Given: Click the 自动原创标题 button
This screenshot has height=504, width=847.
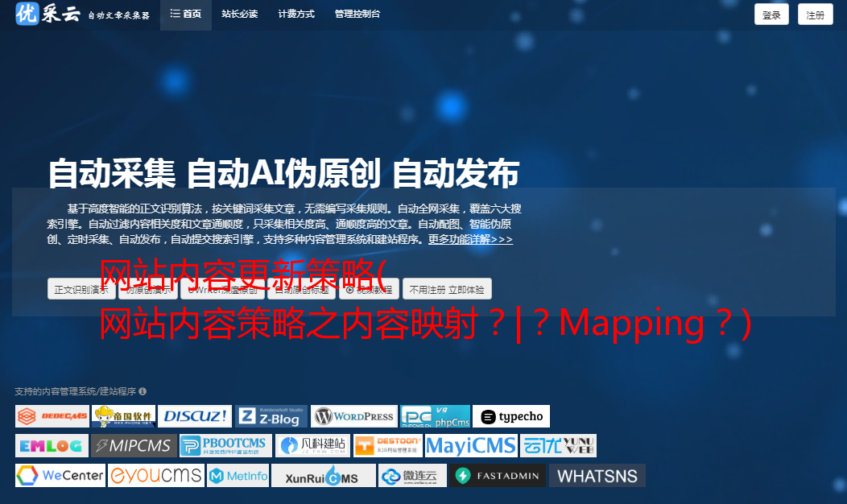Looking at the screenshot, I should (x=301, y=289).
